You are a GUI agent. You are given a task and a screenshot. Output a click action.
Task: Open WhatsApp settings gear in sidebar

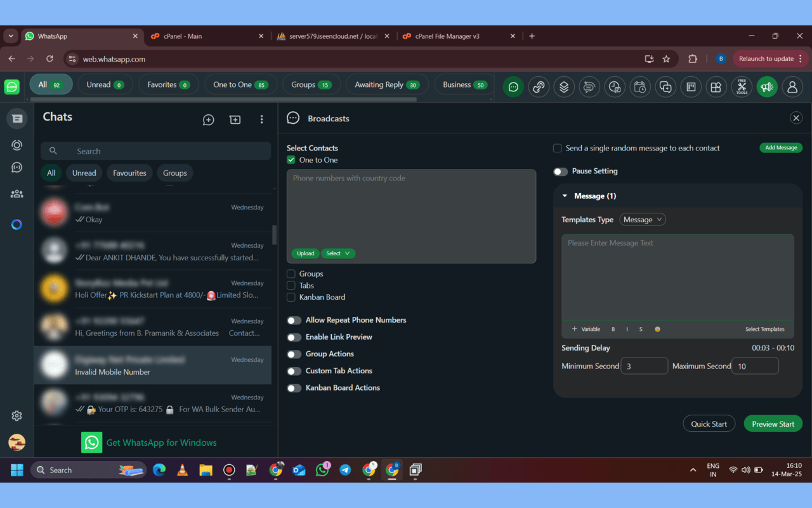(x=17, y=416)
